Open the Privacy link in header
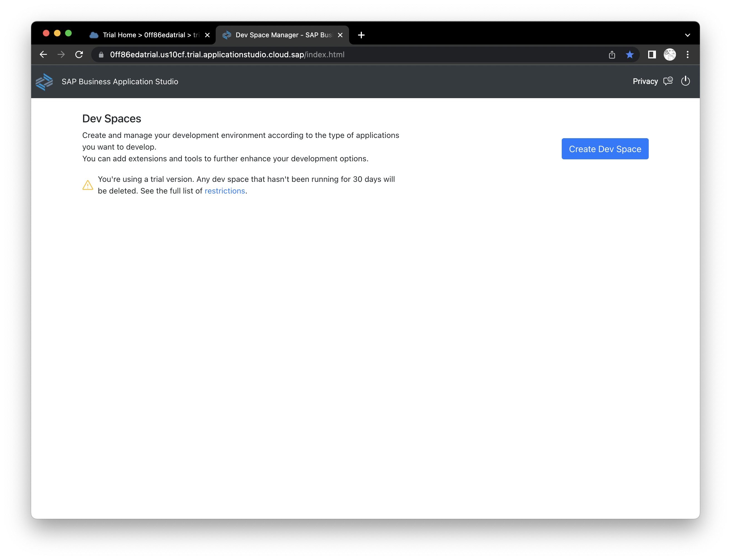This screenshot has height=560, width=731. pyautogui.click(x=645, y=81)
